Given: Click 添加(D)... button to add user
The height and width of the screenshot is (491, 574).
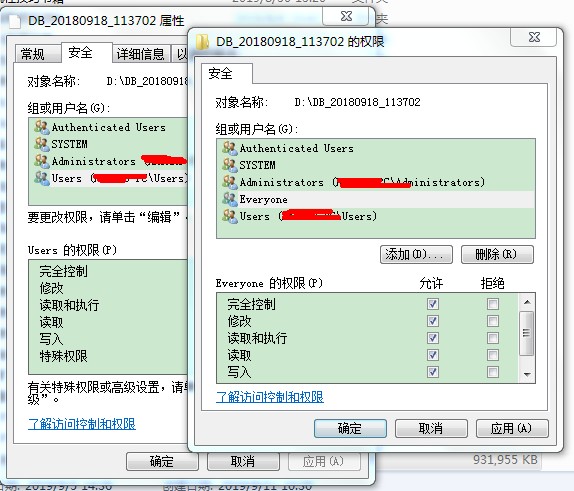Looking at the screenshot, I should [x=416, y=254].
